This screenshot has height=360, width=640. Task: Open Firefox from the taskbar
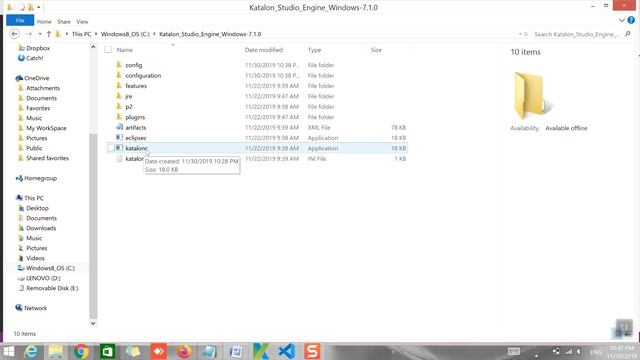coord(184,351)
